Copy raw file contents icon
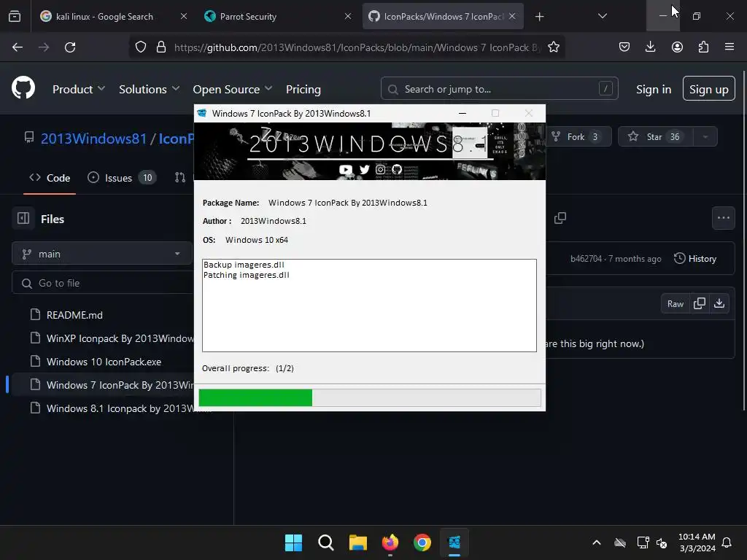The height and width of the screenshot is (560, 747). (x=700, y=303)
